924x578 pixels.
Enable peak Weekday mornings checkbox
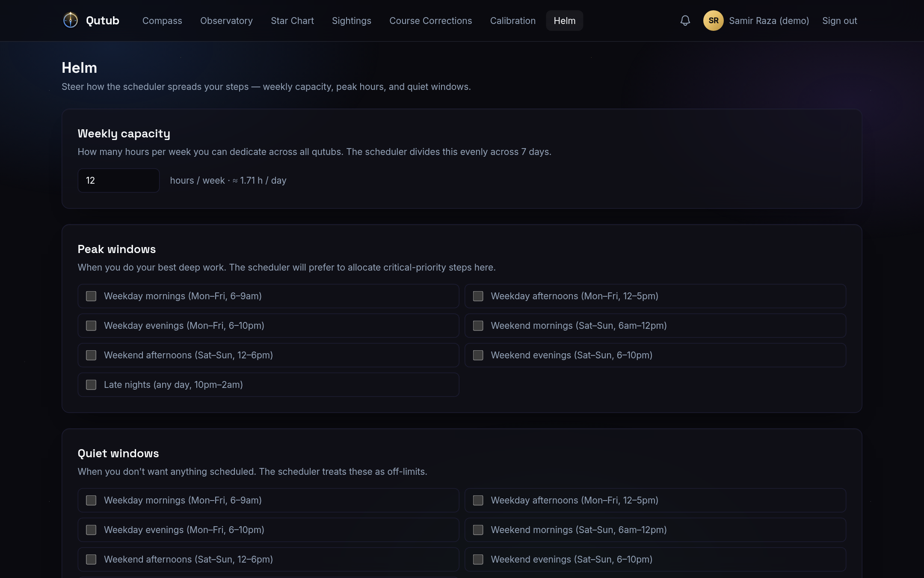(x=91, y=296)
